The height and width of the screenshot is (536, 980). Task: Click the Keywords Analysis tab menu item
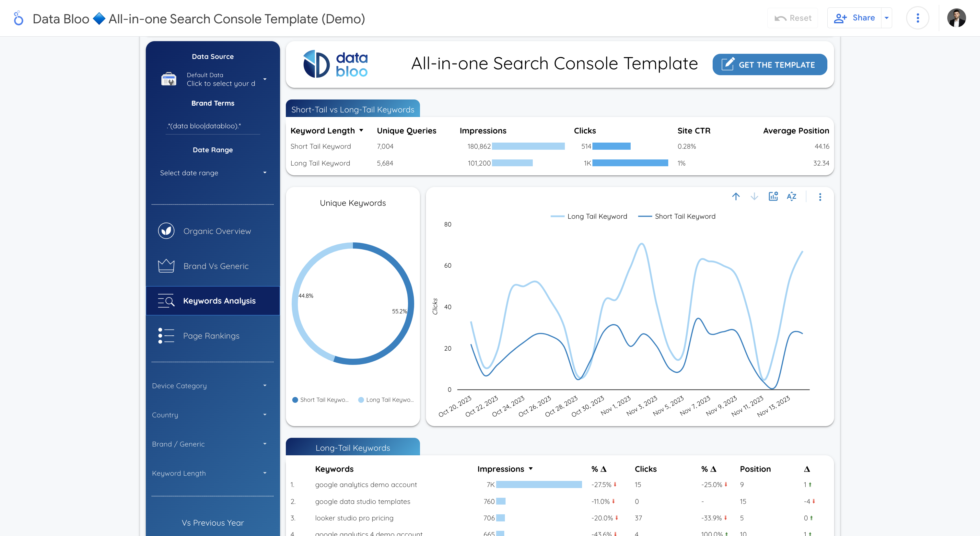point(211,300)
